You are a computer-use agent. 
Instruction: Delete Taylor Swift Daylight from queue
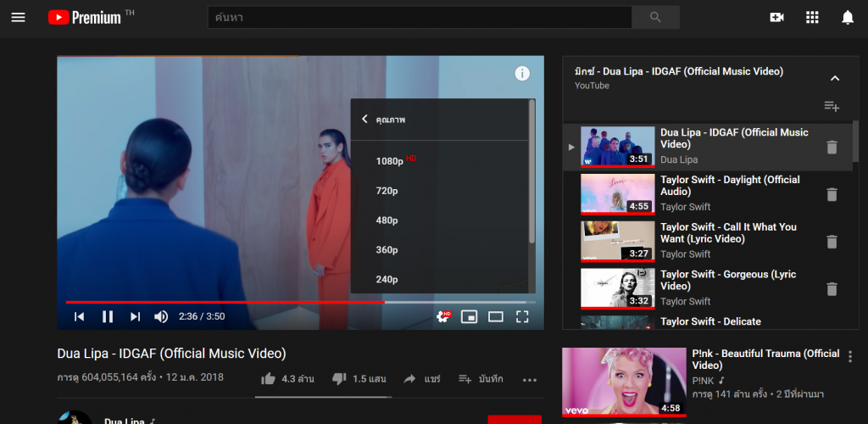[832, 194]
